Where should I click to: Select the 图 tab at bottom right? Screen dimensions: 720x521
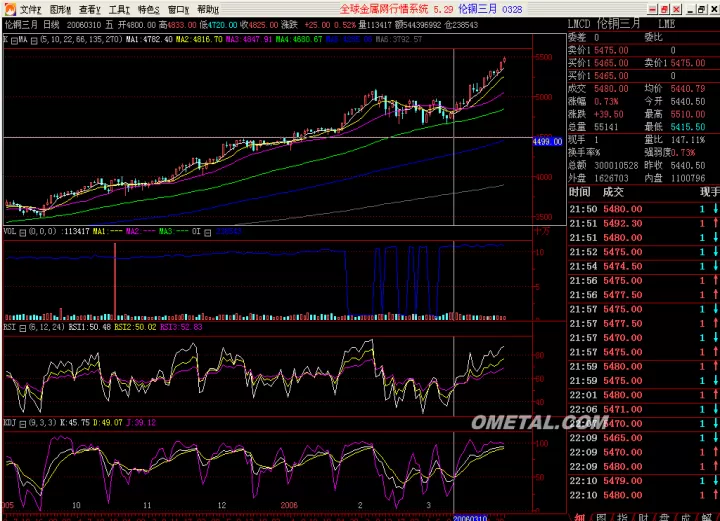[x=602, y=517]
